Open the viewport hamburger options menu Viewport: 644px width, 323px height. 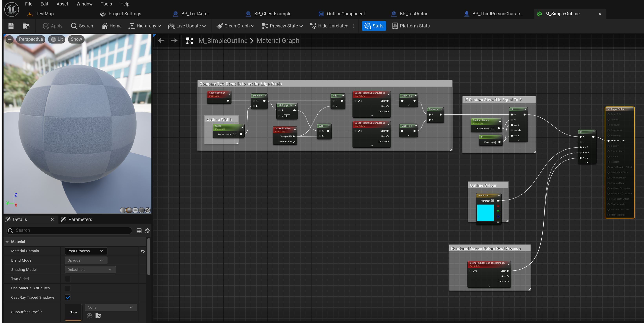pyautogui.click(x=9, y=39)
